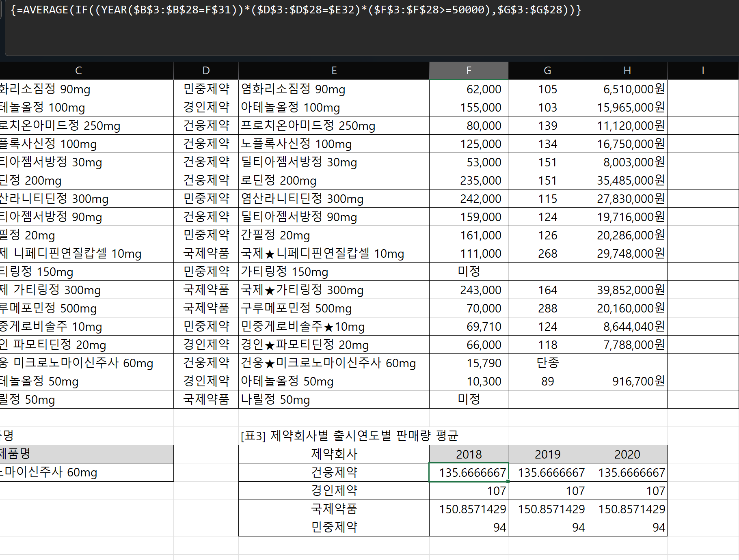
Task: Select the 표3 title text cell
Action: 349,436
